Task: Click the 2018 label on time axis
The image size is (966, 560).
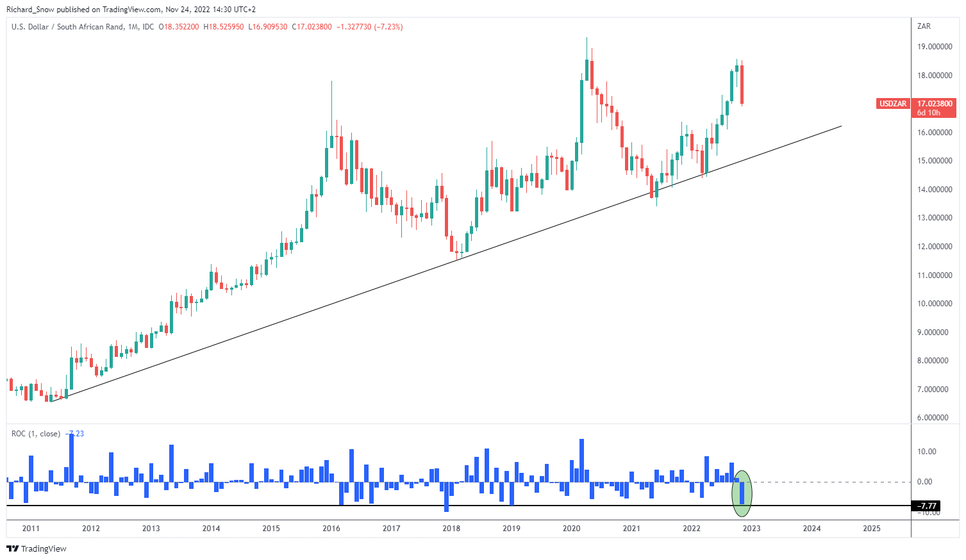Action: tap(451, 529)
